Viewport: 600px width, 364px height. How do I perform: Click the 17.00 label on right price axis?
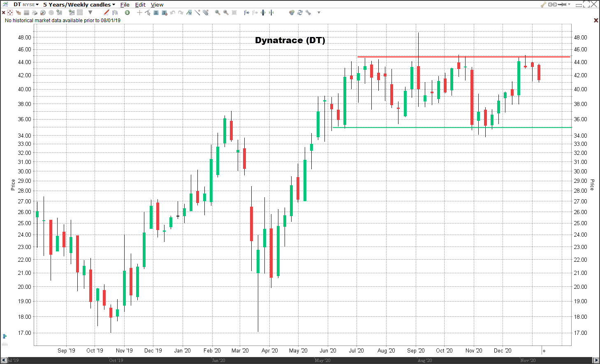(x=580, y=333)
